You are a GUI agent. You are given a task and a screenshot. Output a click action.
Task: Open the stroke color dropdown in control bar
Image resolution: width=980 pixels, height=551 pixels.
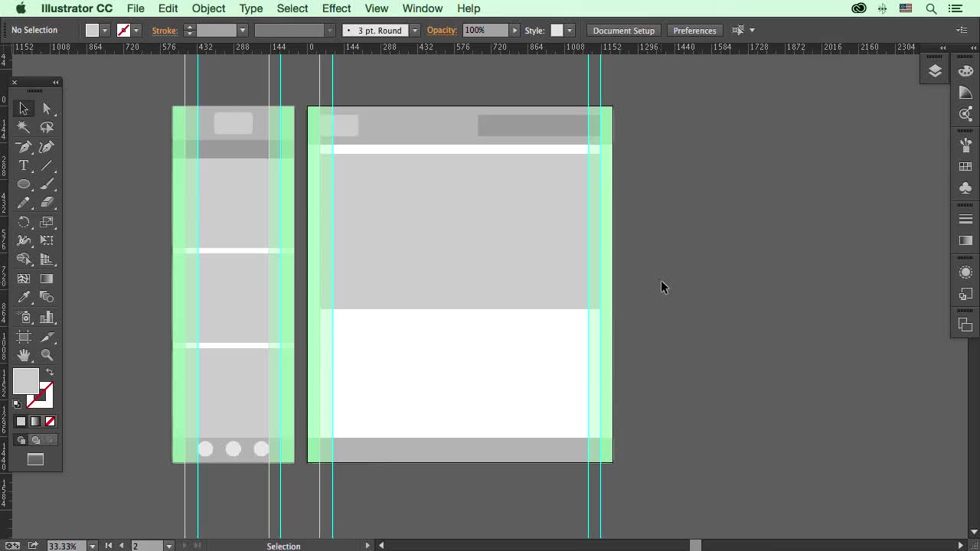136,31
